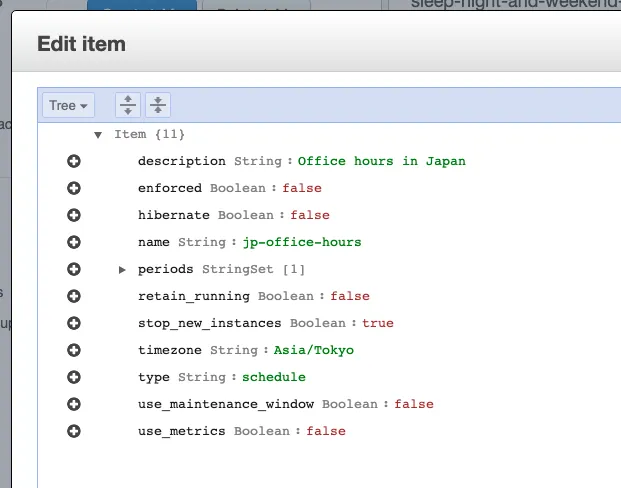621x488 pixels.
Task: Expand all fields in the tree
Action: (x=127, y=105)
